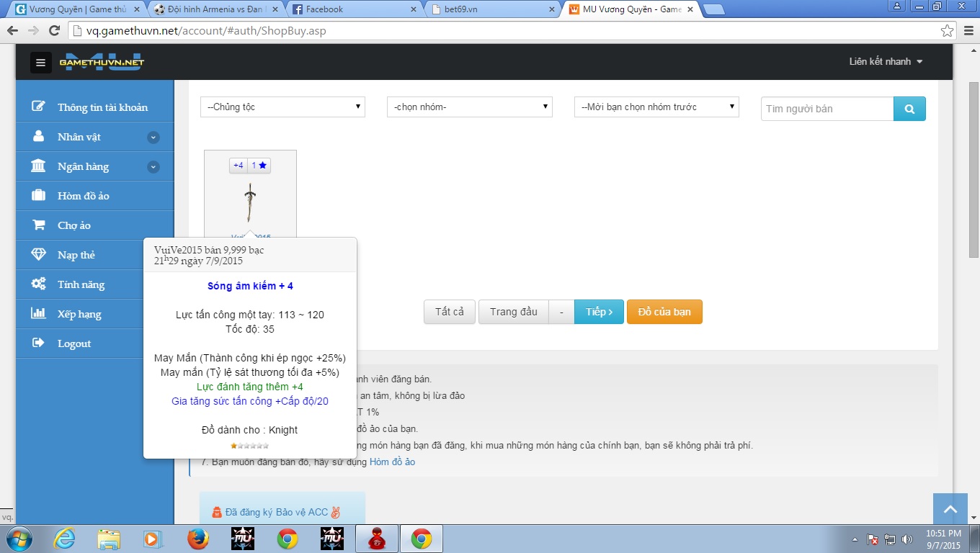Open the Chủng tộc dropdown

tap(282, 107)
